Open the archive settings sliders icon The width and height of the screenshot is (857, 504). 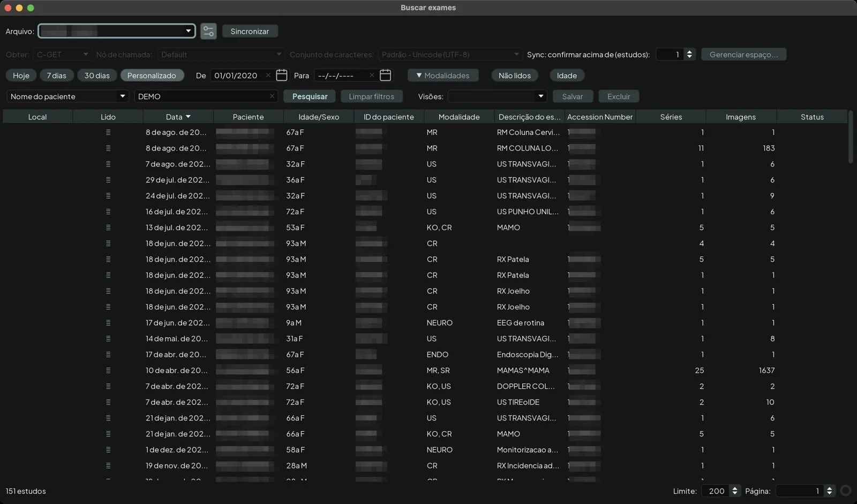[208, 31]
